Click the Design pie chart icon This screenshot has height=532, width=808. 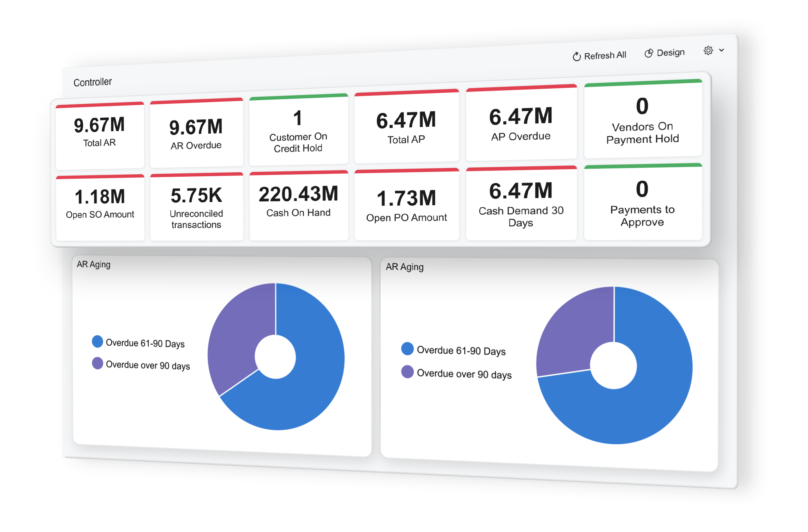[648, 53]
